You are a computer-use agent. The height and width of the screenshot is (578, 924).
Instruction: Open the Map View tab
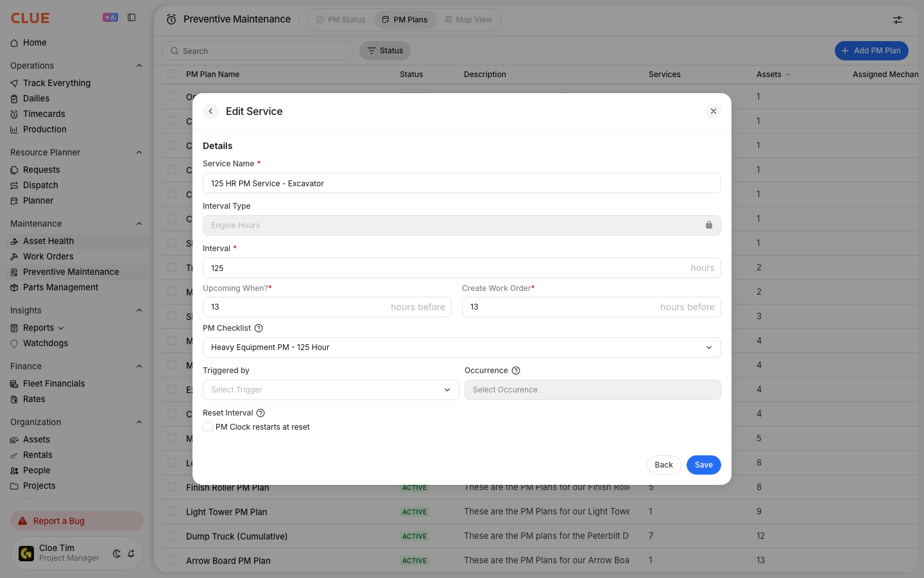[468, 20]
